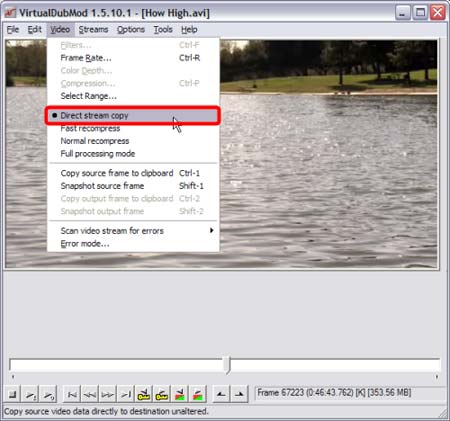Viewport: 450px width, 421px height.
Task: Choose Frame Rate... from Video menu
Action: point(133,58)
